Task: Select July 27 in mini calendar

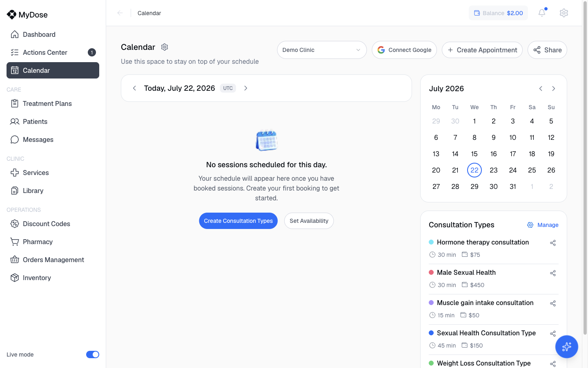Action: point(436,186)
